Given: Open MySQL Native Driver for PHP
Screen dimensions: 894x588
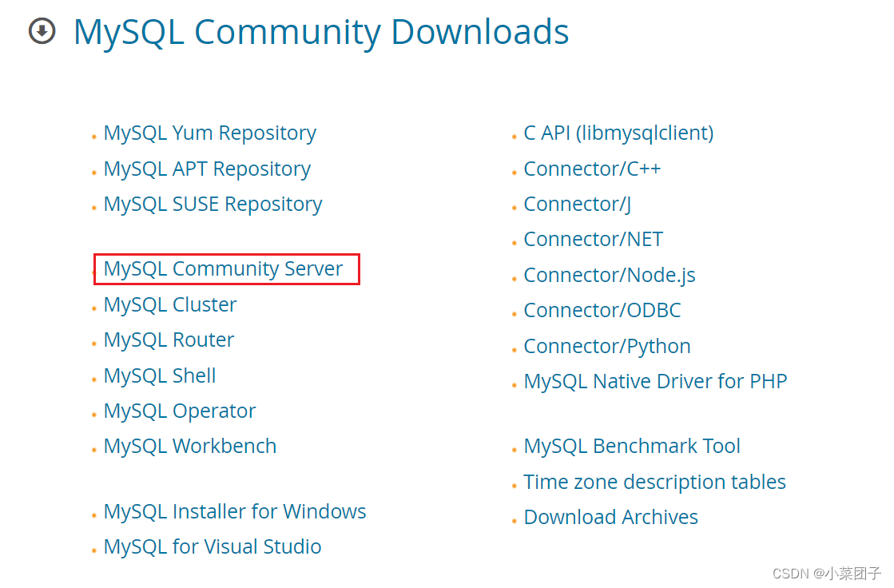Looking at the screenshot, I should coord(656,382).
